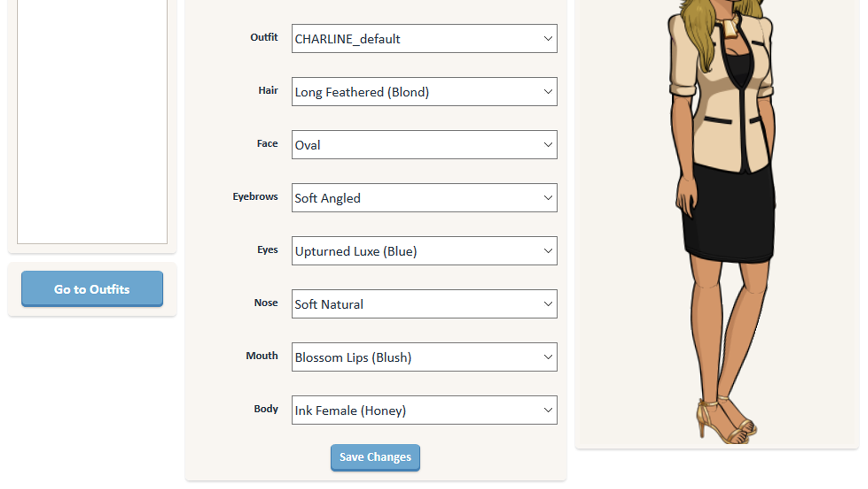Open the Outfit dropdown showing CHARLINE_default
Screen dimensions: 868x489
(x=424, y=39)
